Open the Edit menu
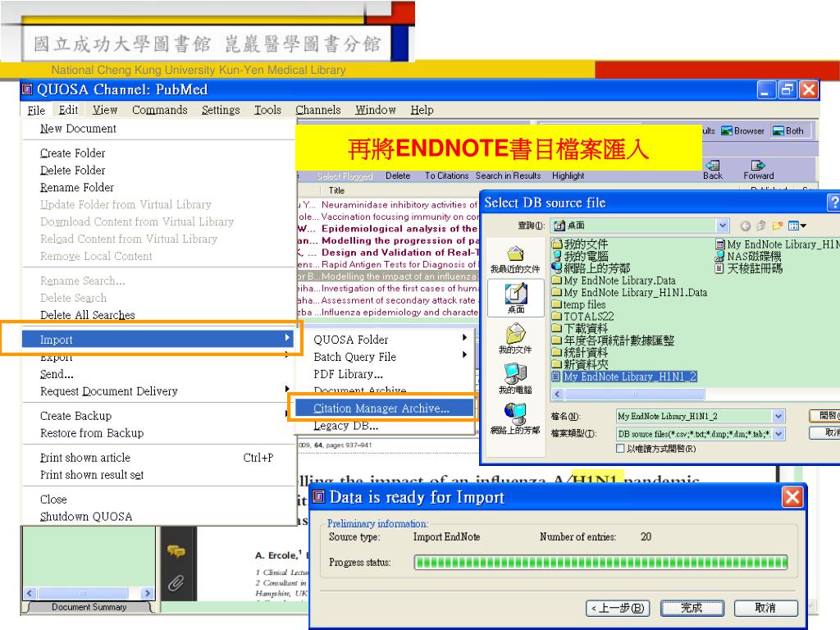 [68, 110]
